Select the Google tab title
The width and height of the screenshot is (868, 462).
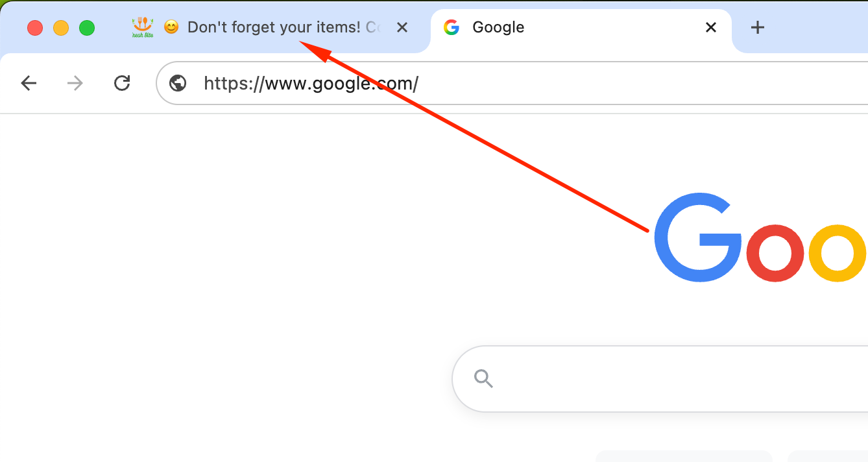(x=498, y=27)
